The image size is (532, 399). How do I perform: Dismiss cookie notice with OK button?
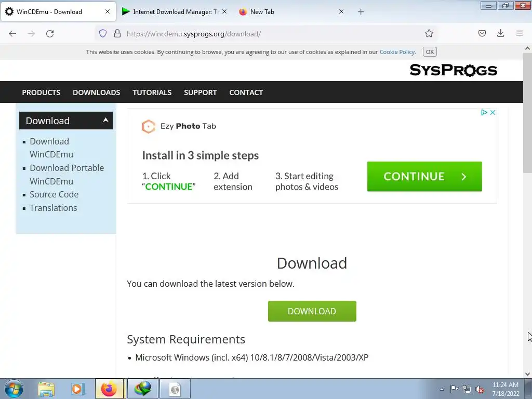[430, 52]
